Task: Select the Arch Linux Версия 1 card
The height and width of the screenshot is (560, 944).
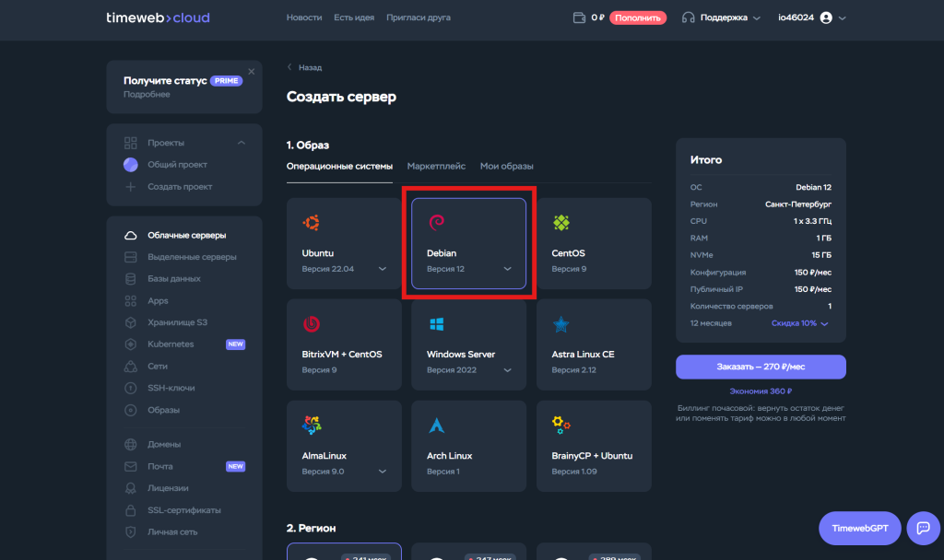Action: 468,447
